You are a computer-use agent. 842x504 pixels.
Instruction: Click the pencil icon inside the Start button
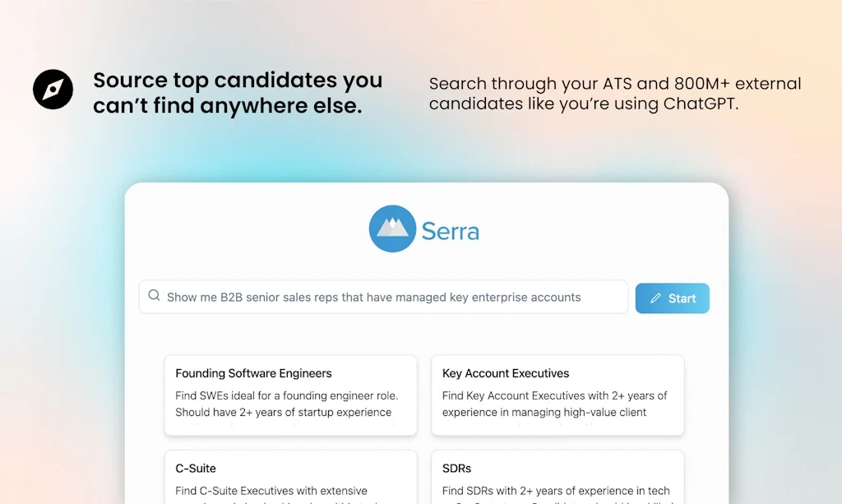(x=656, y=298)
